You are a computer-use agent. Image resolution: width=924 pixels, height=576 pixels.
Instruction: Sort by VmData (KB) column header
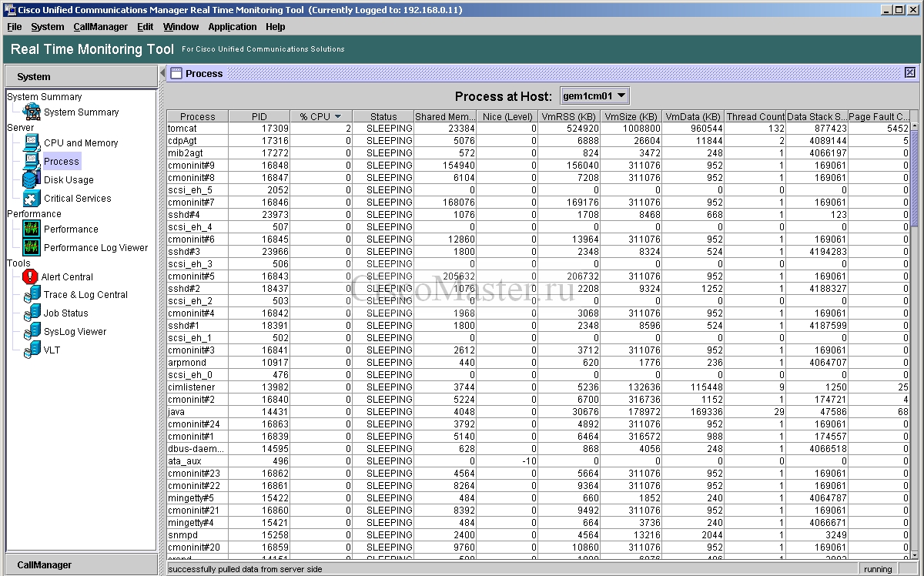pos(693,116)
